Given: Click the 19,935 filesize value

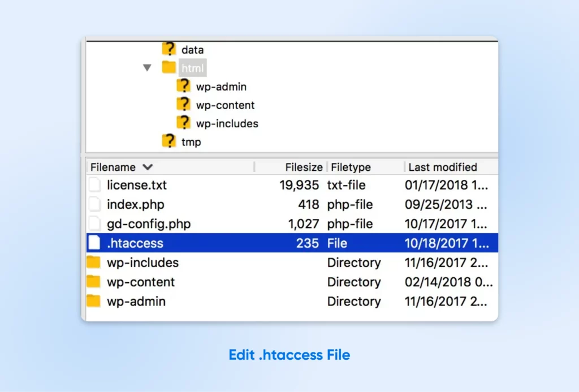Looking at the screenshot, I should [x=299, y=185].
